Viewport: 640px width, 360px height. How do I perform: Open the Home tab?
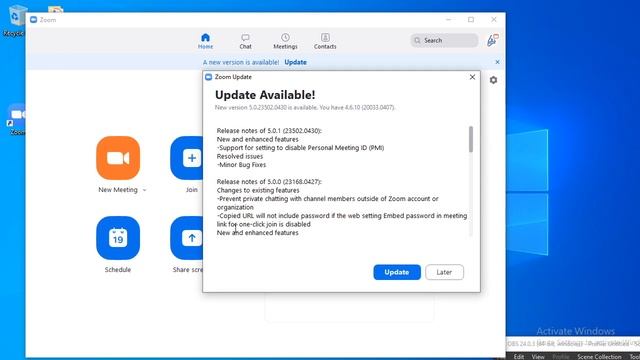205,41
